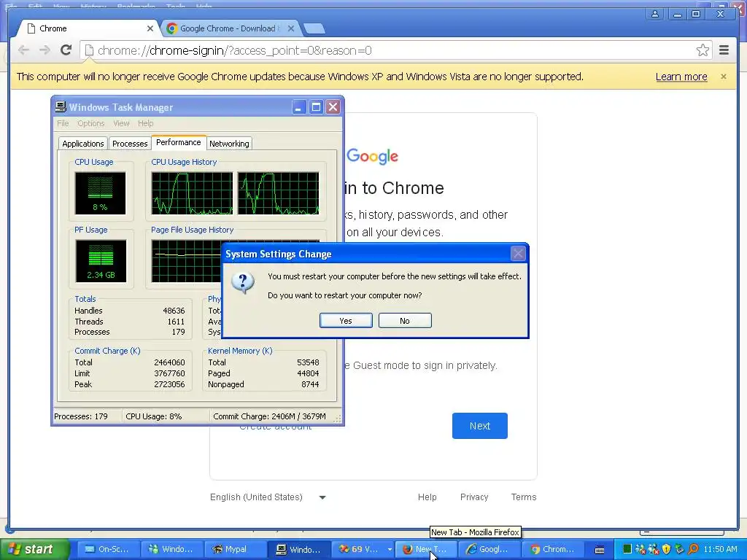Click Yes to restart the computer
The image size is (747, 560).
tap(346, 321)
